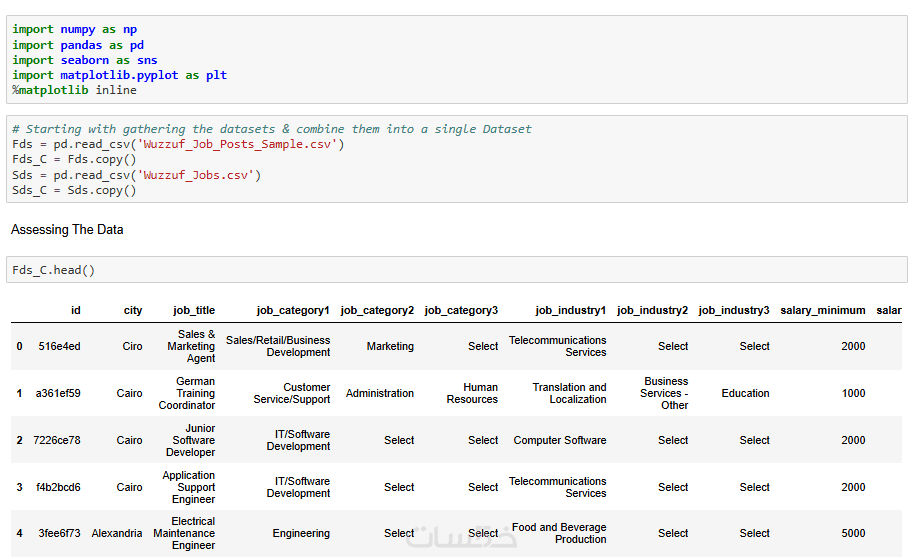Click the 'job_title' column header
The image size is (923, 559).
point(194,311)
